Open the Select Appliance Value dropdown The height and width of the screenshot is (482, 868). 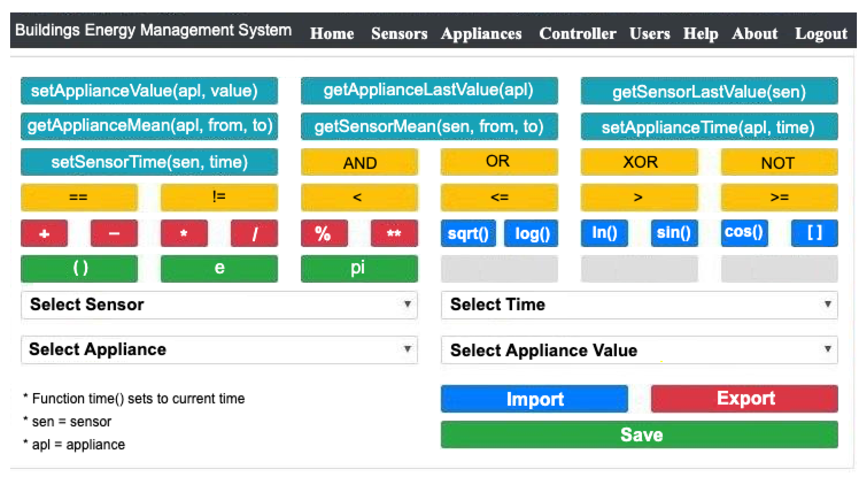tap(639, 350)
